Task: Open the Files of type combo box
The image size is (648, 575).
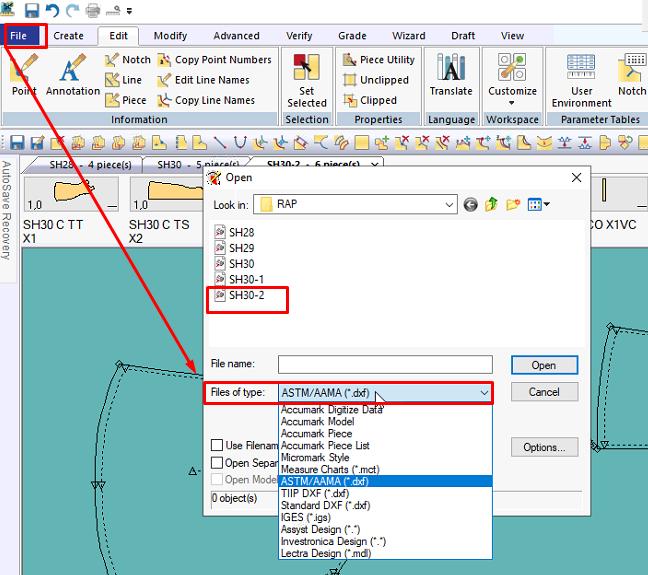Action: click(384, 393)
